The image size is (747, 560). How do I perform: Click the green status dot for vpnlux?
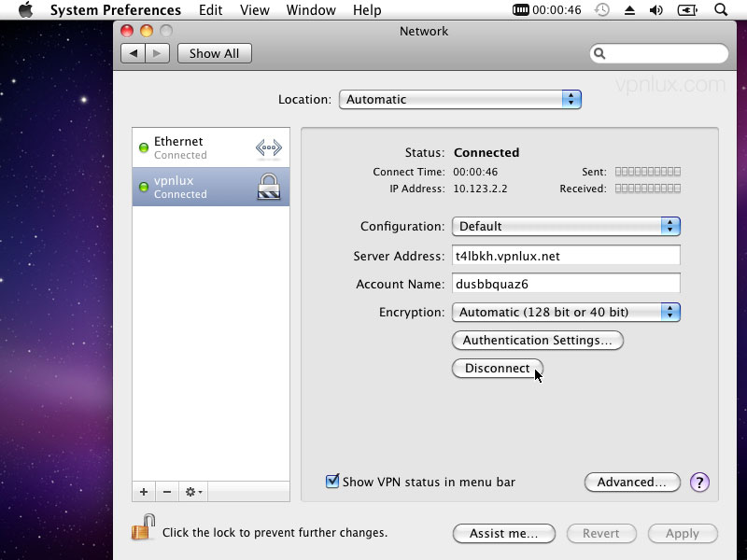144,187
